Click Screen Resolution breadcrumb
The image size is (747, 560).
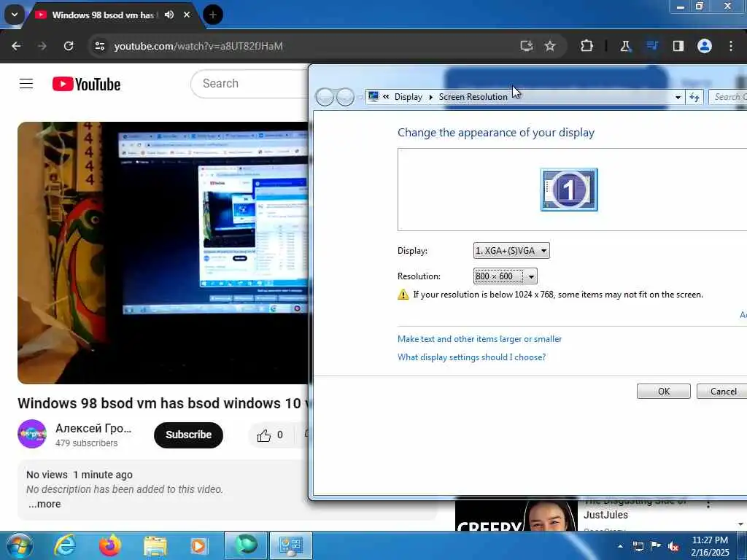coord(473,97)
